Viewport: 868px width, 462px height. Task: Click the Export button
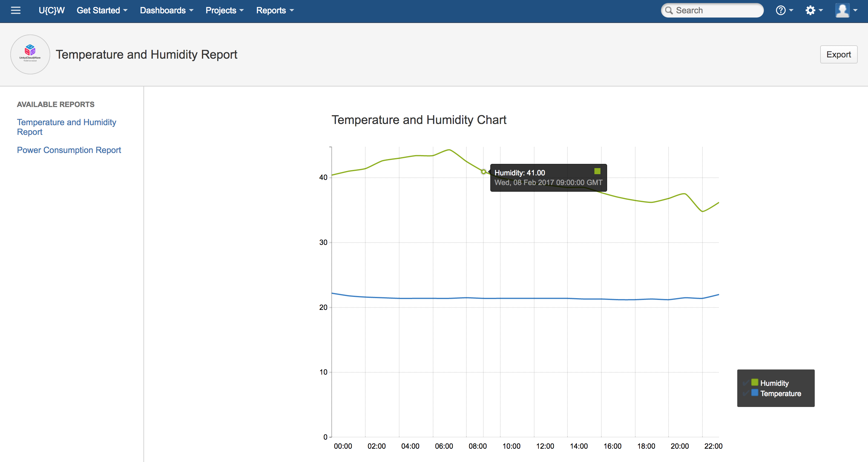click(x=838, y=54)
